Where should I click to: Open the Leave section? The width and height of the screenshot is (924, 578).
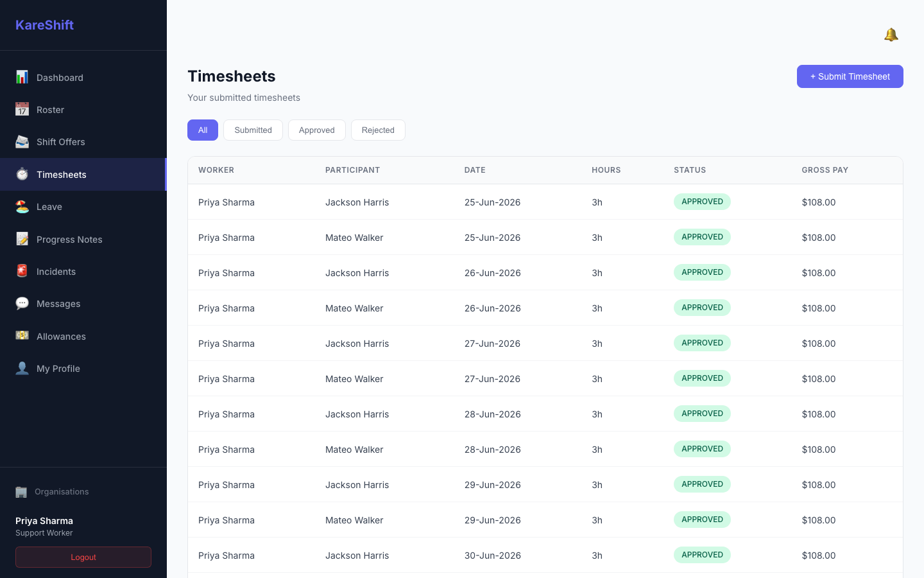[x=83, y=206]
